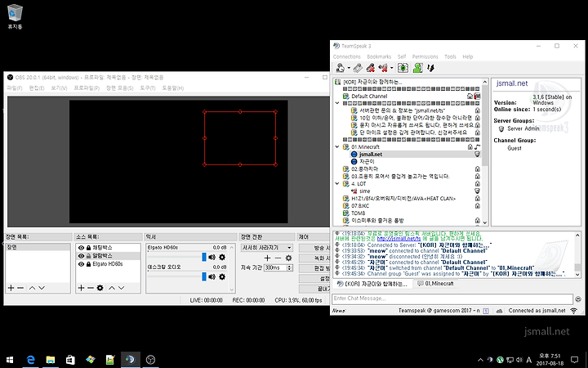Remove selected source with OBS sources minus icon

click(91, 288)
